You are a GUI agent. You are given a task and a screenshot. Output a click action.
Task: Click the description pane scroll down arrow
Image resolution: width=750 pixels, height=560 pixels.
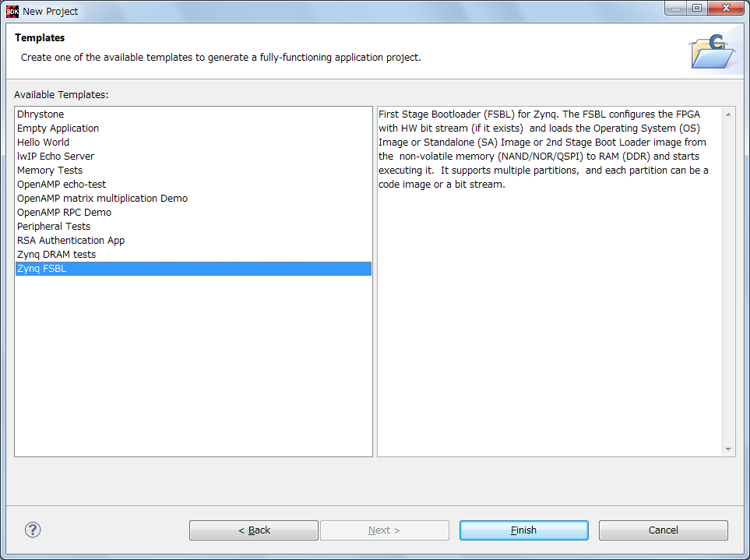728,449
